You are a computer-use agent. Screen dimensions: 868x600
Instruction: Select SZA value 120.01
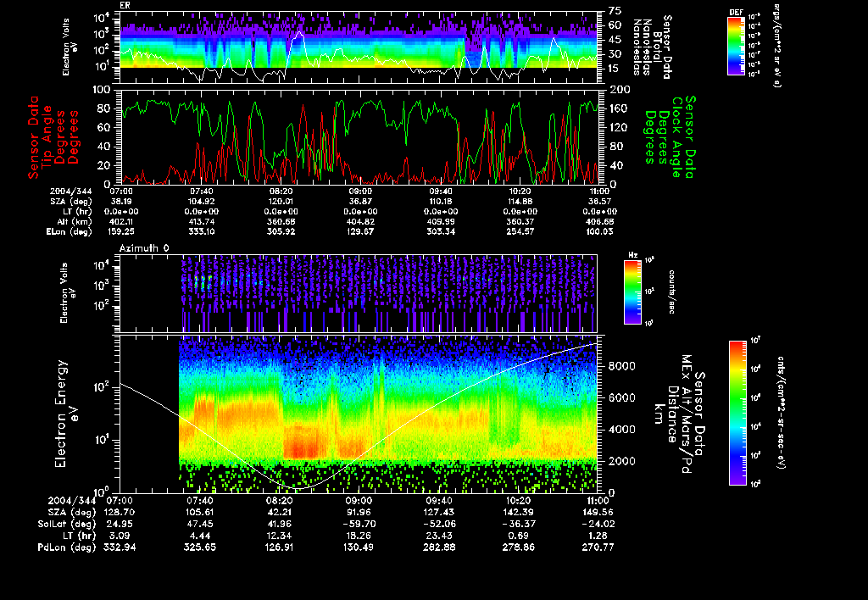pyautogui.click(x=281, y=202)
